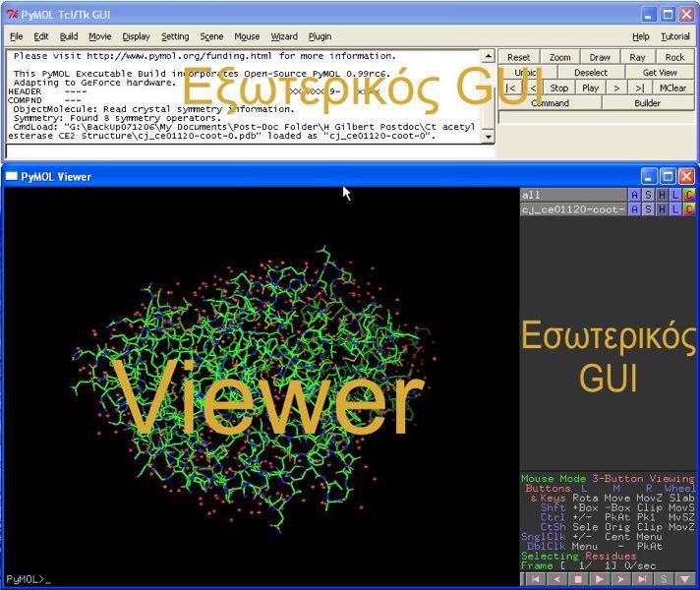Viewport: 700px width, 590px height.
Task: Click 'Selecting Residues' mode text
Action: tap(578, 556)
